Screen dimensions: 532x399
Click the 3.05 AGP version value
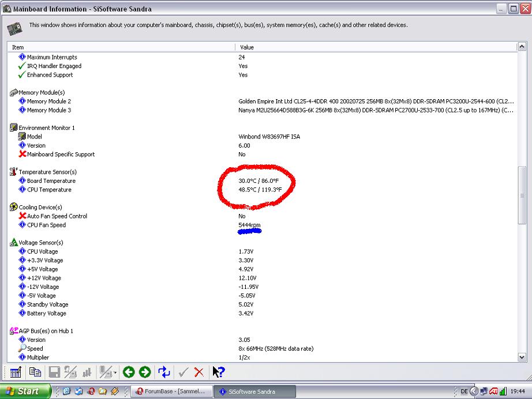244,340
